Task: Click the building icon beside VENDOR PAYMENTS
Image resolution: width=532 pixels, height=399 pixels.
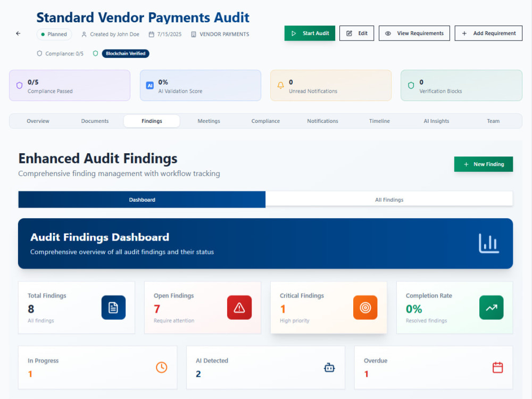Action: click(x=194, y=34)
